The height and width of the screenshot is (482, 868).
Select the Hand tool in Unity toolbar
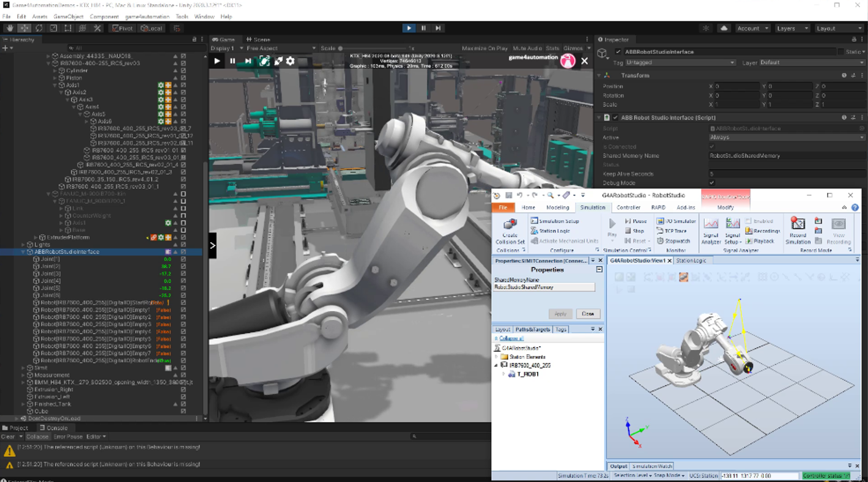[x=9, y=28]
